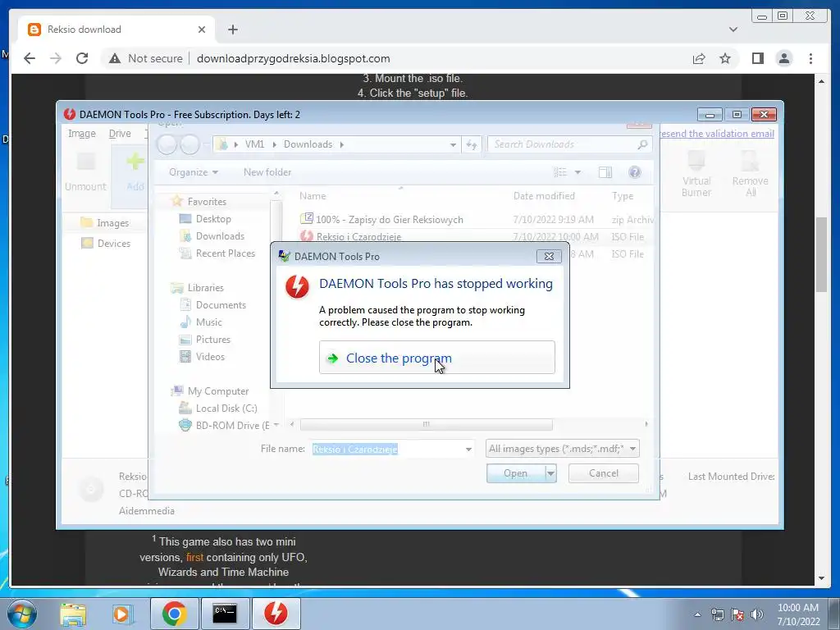Open Pictures library in navigation pane
840x630 pixels.
click(x=212, y=339)
